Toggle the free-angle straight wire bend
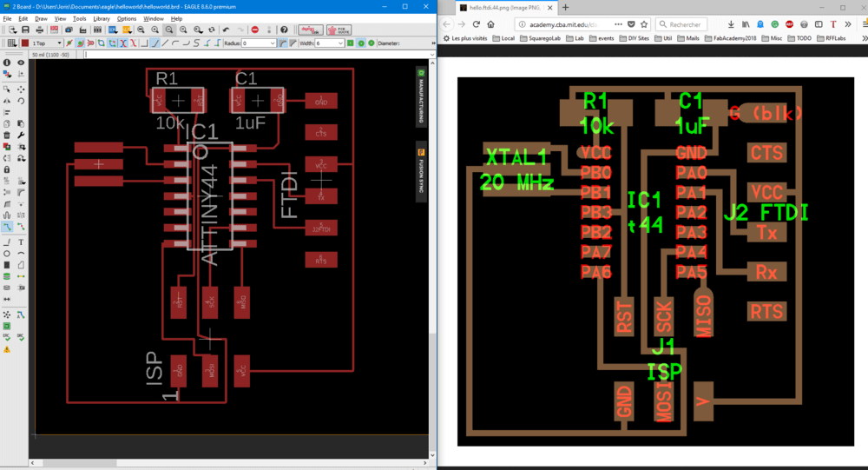This screenshot has height=470, width=868. (165, 43)
